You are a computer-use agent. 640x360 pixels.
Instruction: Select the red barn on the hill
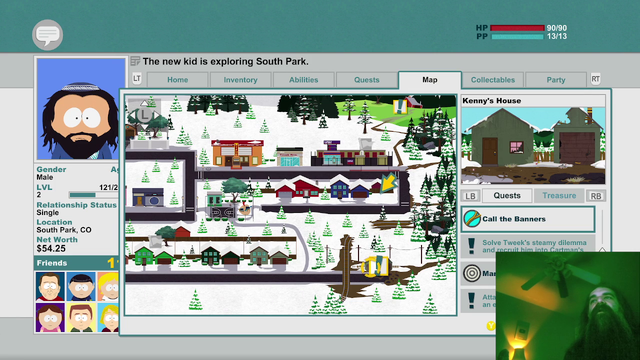[x=413, y=101]
